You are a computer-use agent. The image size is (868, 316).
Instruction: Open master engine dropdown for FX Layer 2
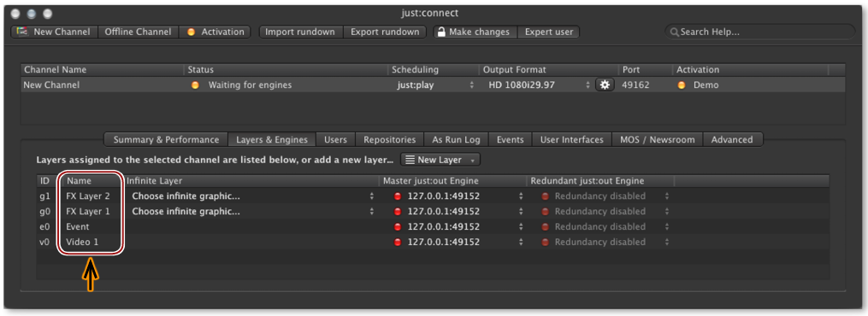[458, 196]
